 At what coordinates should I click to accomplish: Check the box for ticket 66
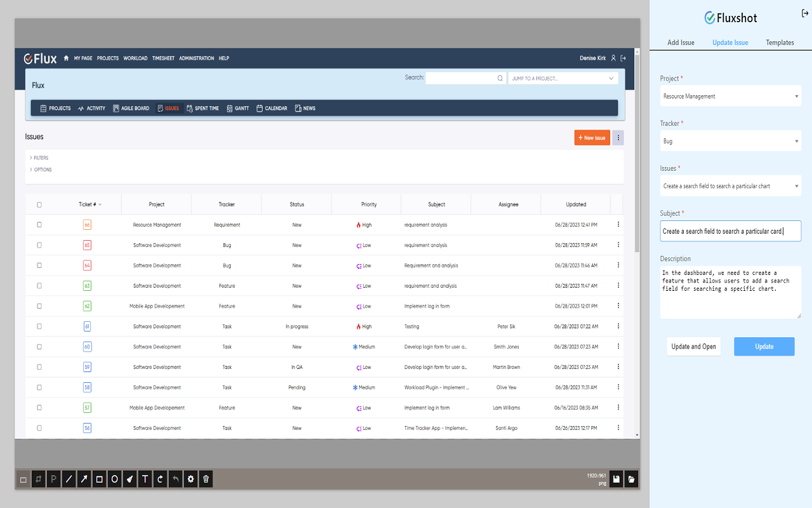[39, 225]
